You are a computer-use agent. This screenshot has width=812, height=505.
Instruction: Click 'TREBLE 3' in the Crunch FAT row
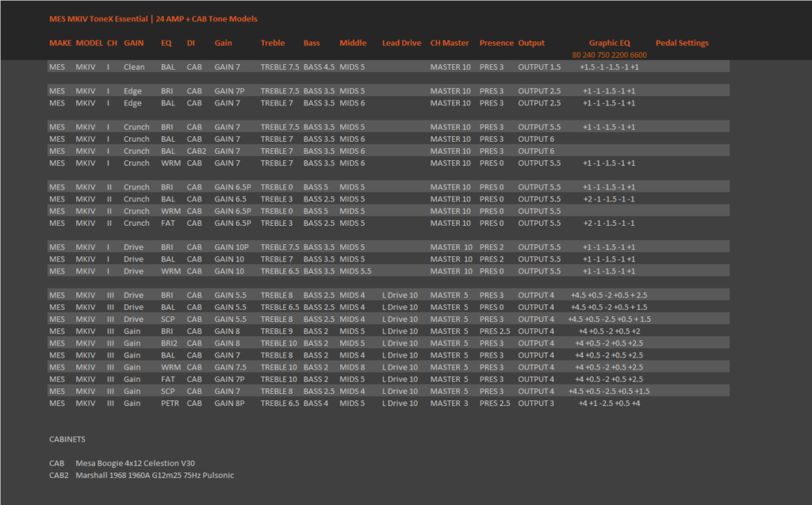277,223
